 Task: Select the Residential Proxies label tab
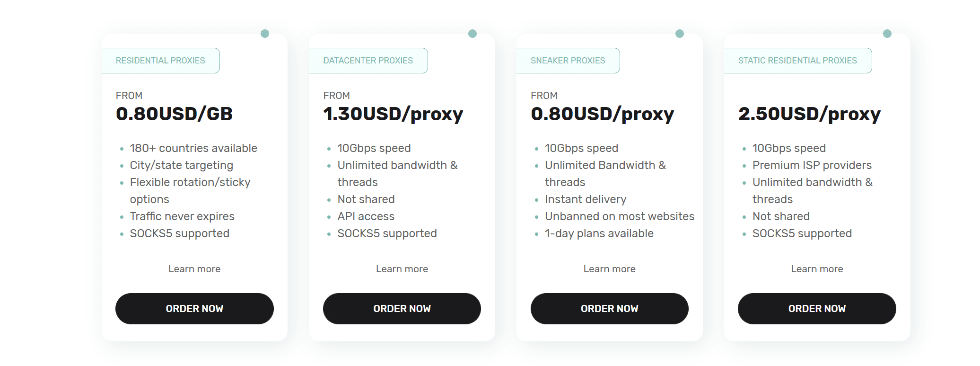[x=160, y=61]
